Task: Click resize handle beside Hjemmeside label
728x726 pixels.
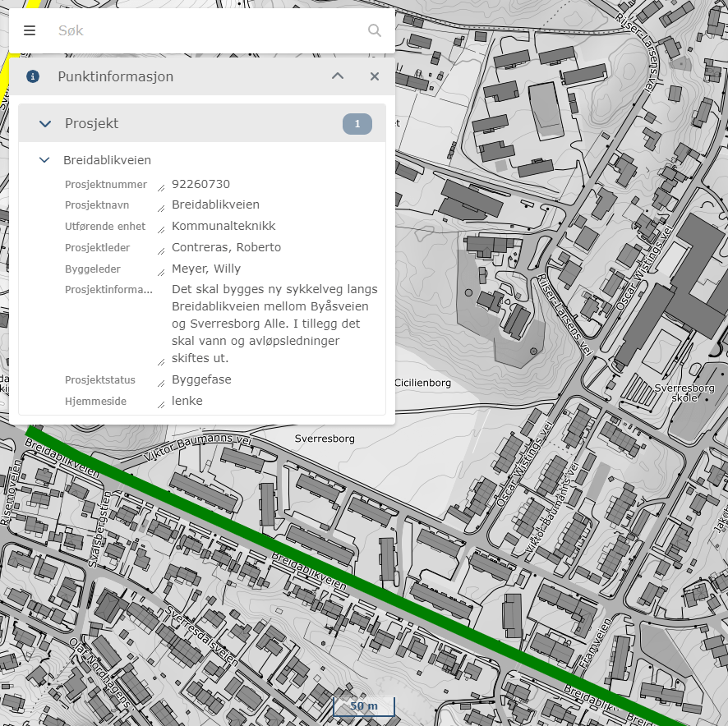Action: coord(161,405)
